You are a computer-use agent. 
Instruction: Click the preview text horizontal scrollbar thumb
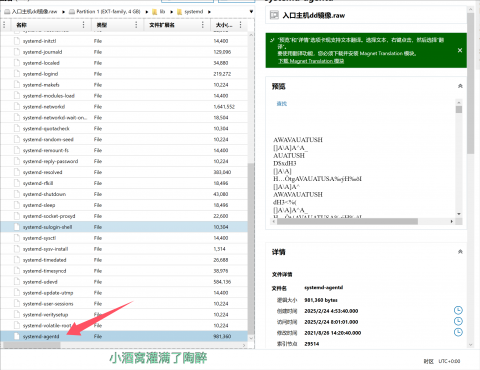pos(347,221)
